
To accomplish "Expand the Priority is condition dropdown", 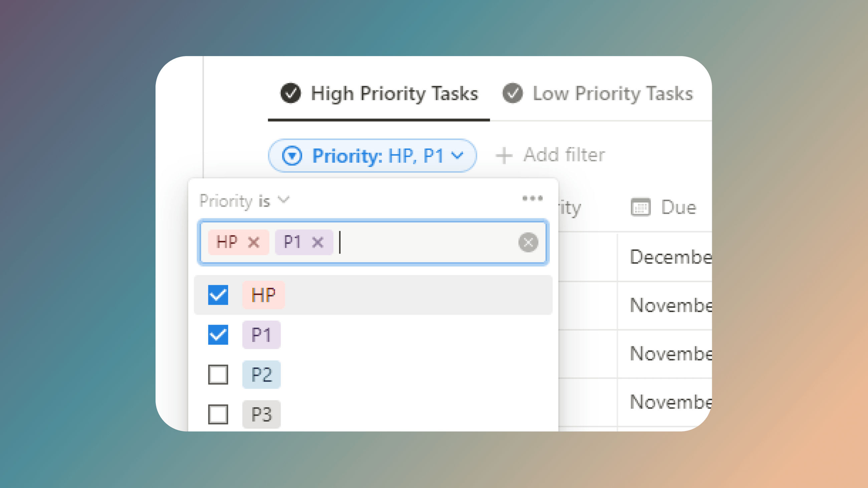I will tap(243, 201).
